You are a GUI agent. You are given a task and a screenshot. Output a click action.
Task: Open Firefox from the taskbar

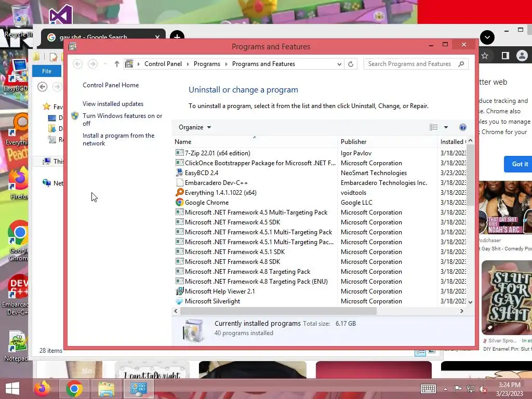point(43,389)
